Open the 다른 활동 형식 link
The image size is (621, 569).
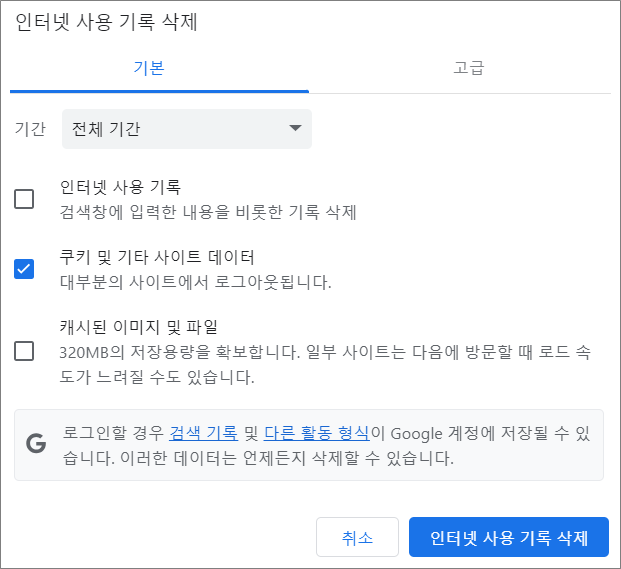click(317, 433)
